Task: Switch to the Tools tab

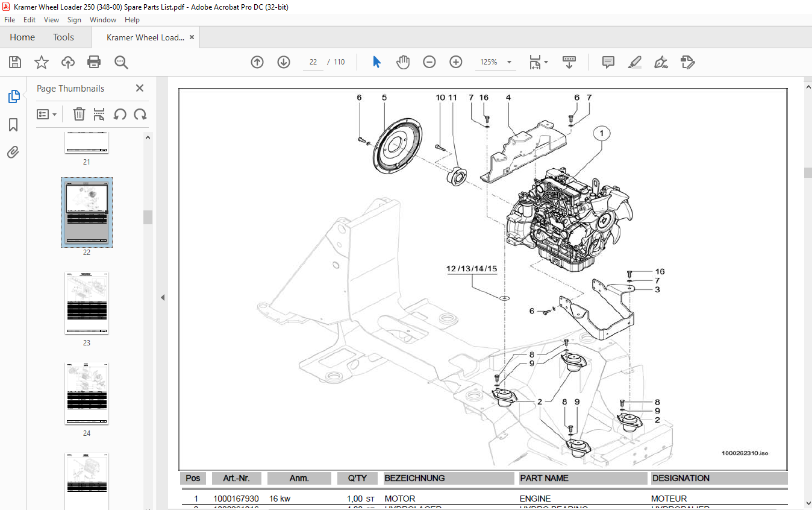Action: [x=63, y=37]
